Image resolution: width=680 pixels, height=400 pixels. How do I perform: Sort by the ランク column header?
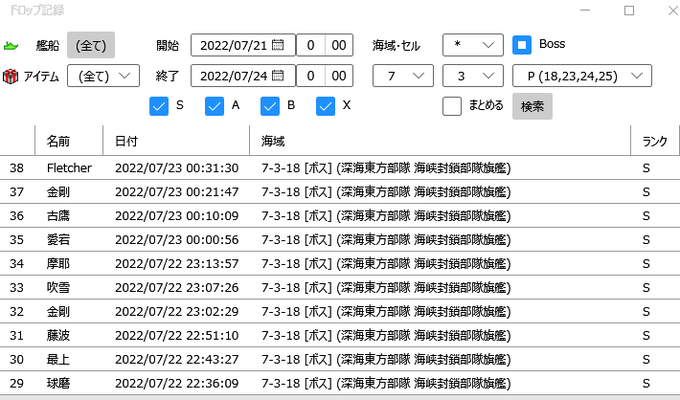point(654,141)
